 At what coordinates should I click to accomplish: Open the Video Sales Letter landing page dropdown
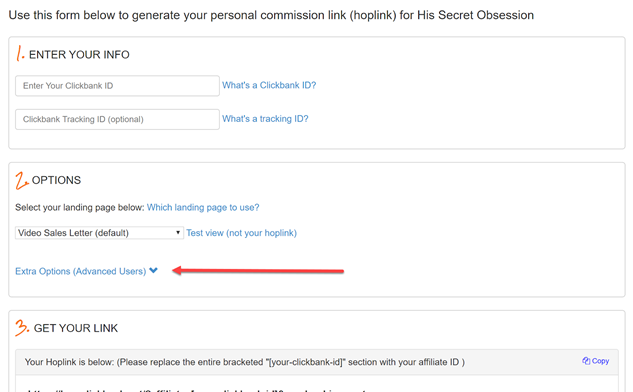99,233
